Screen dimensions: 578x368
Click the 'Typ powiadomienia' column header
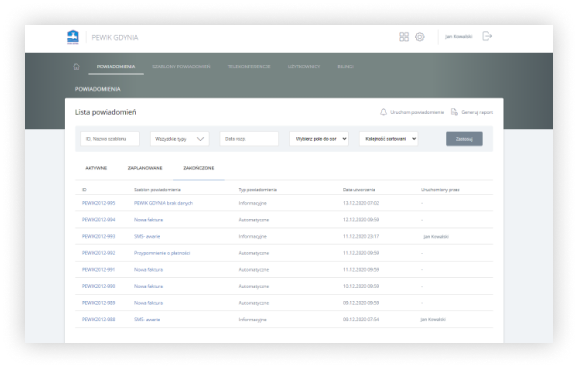(x=257, y=190)
